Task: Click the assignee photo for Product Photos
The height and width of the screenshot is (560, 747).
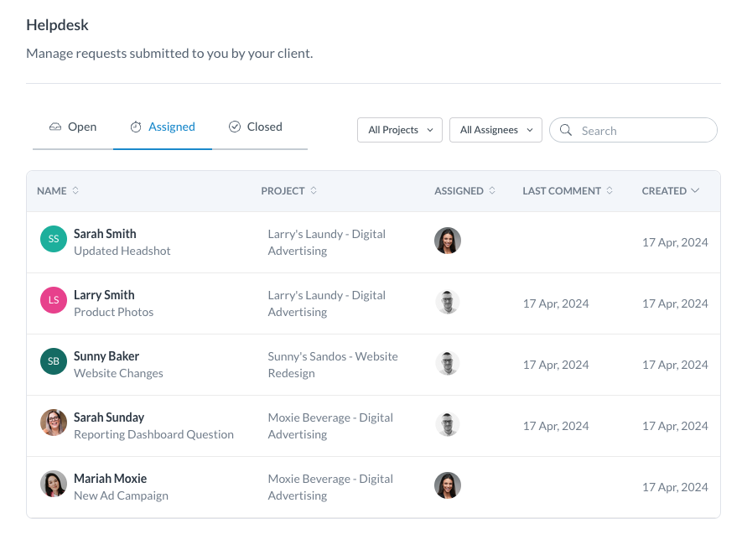Action: [x=448, y=302]
